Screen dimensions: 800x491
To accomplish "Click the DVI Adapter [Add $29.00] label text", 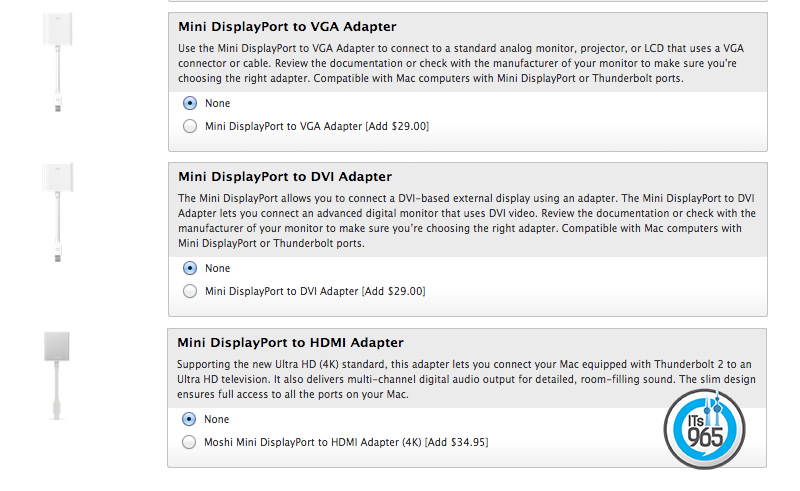I will (x=315, y=292).
